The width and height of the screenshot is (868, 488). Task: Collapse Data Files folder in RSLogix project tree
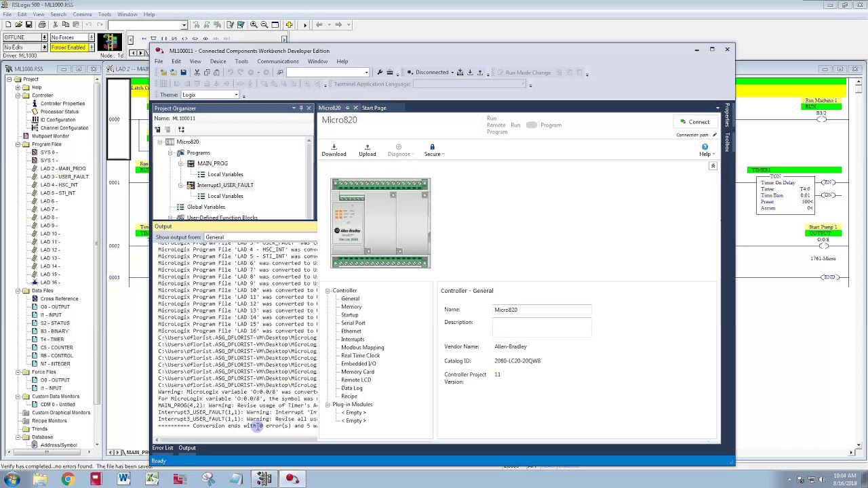(x=17, y=291)
